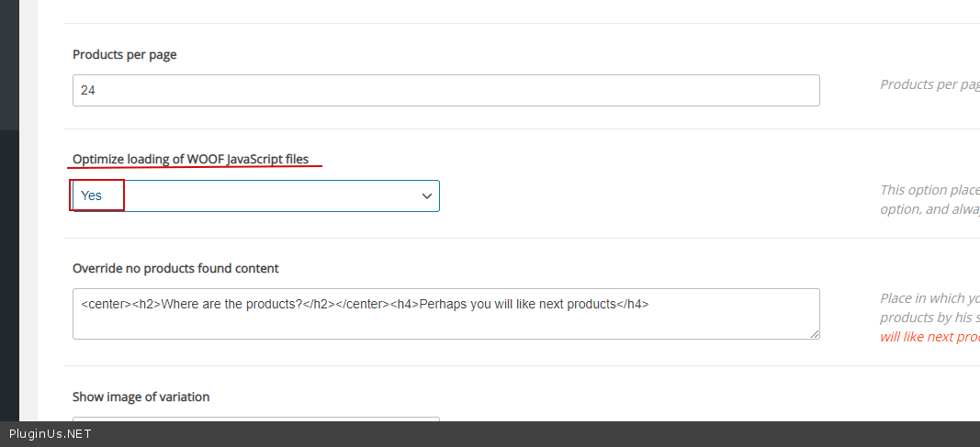
Task: Click the empty area of the dark bottom bar
Action: pyautogui.click(x=551, y=434)
